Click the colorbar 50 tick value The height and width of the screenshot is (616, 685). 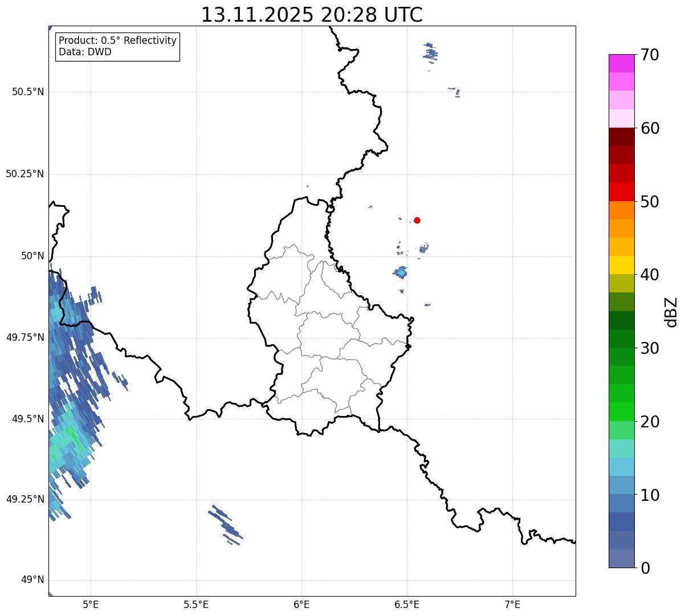(650, 202)
